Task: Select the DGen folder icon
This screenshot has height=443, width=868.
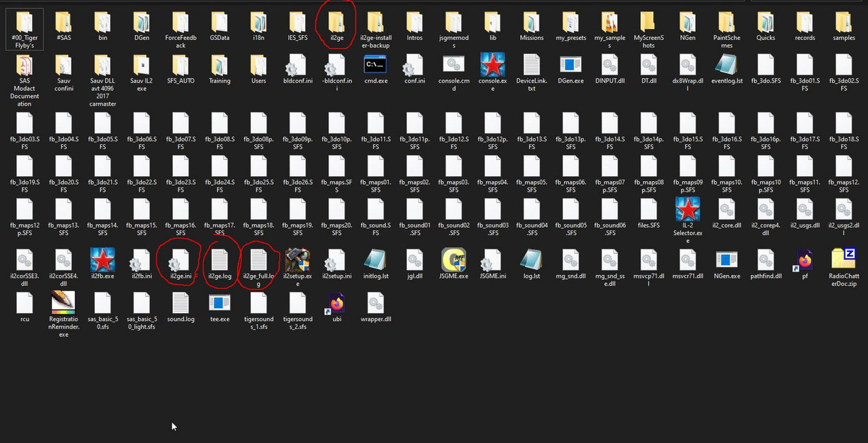Action: 142,22
